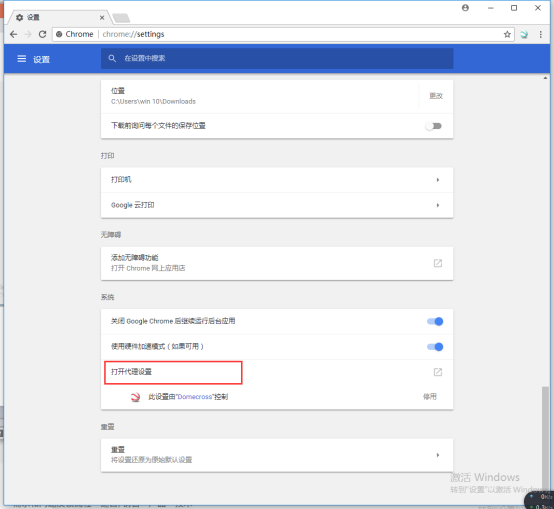Click 停用 to disable Domecross control
The image size is (554, 509).
[x=430, y=397]
